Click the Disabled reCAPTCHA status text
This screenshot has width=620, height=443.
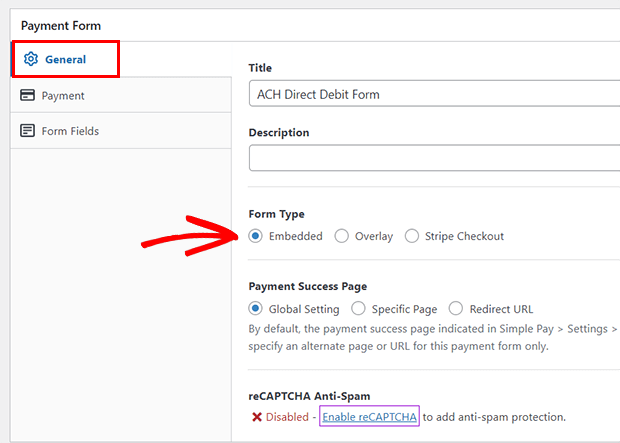(290, 417)
